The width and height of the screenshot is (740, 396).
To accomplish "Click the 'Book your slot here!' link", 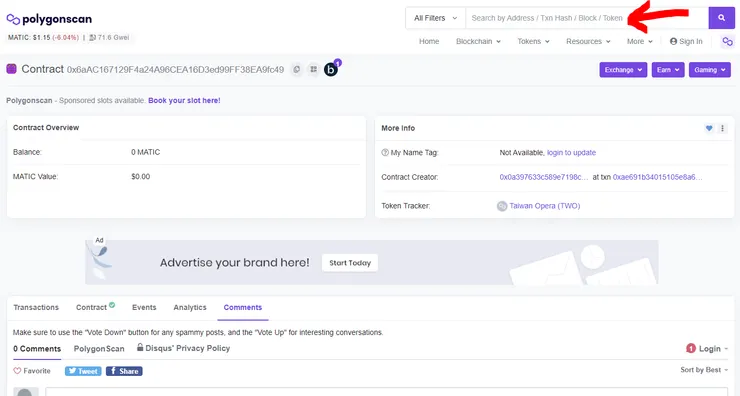I will click(184, 101).
